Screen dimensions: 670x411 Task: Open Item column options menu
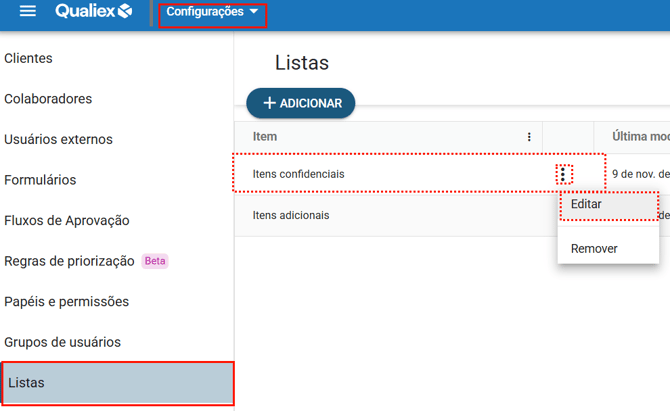pyautogui.click(x=529, y=137)
